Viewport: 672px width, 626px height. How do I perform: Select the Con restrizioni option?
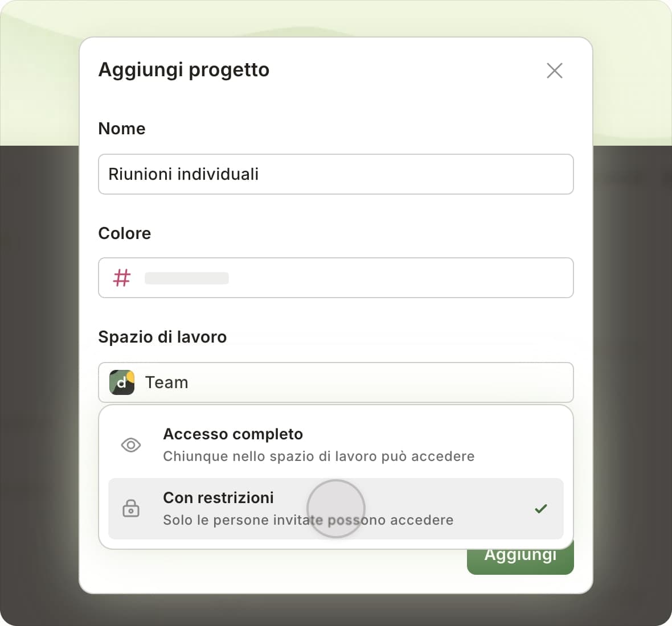336,509
